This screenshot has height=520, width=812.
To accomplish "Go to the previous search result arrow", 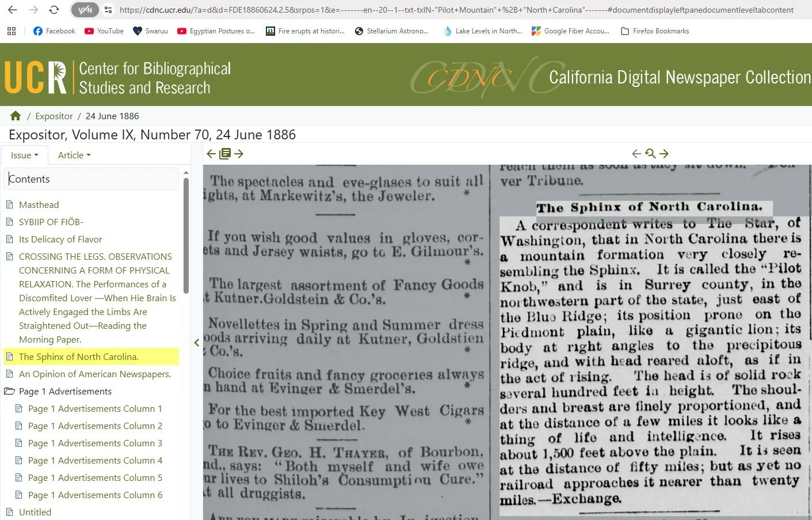I will click(x=636, y=154).
